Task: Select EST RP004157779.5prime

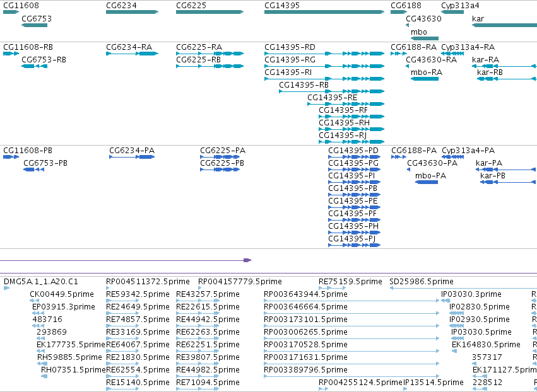Action: 240,282
